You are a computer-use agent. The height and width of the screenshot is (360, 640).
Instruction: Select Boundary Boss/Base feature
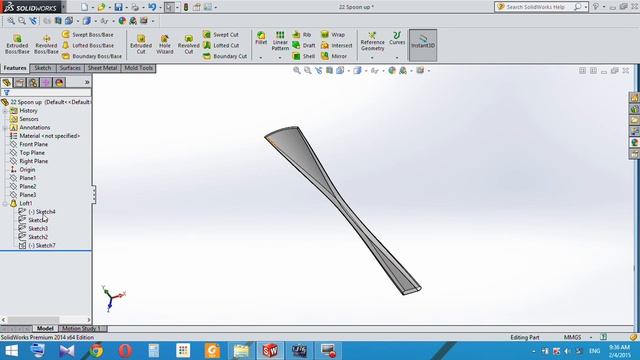pos(92,56)
